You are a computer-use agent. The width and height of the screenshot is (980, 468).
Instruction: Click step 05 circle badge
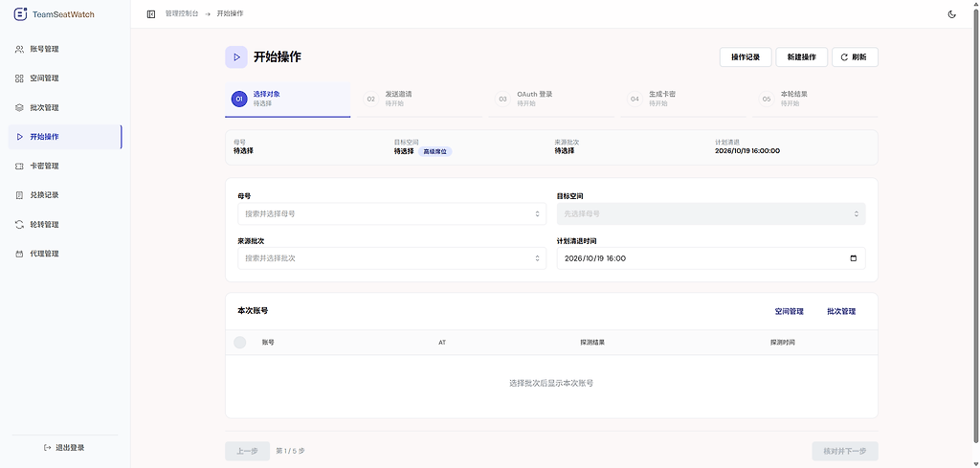pos(767,99)
